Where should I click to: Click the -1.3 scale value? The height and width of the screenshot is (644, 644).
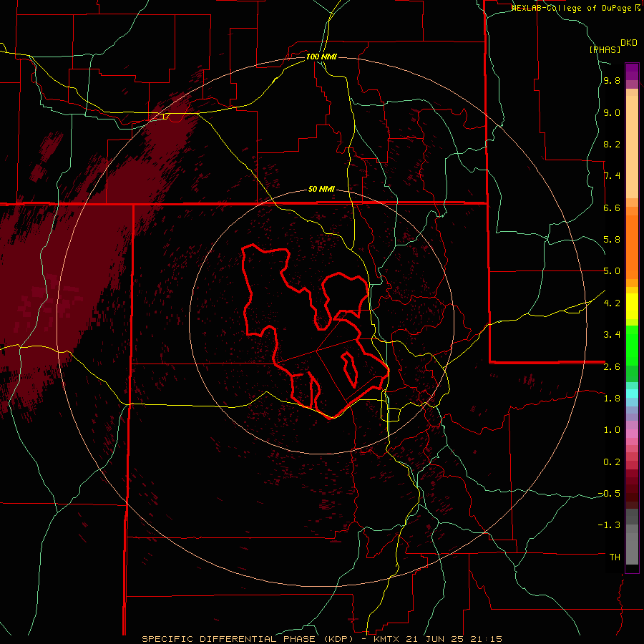[609, 525]
